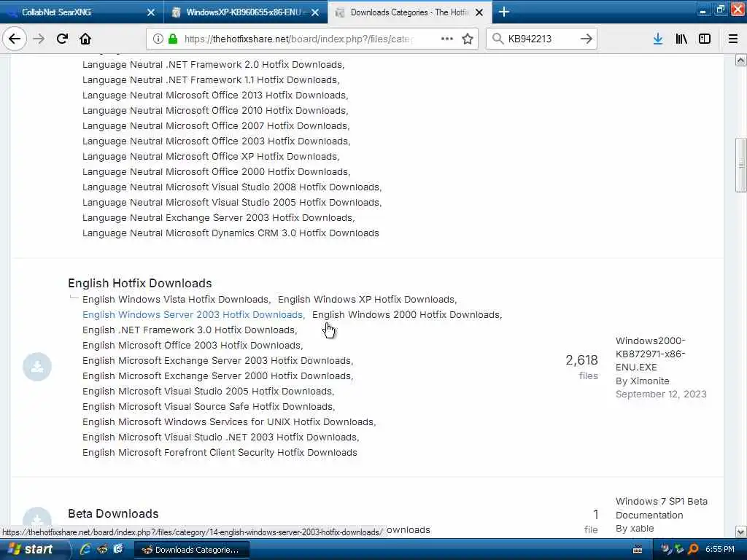Image resolution: width=747 pixels, height=560 pixels.
Task: Open Windows 7 SP1 Beta Documentation link
Action: tap(661, 508)
